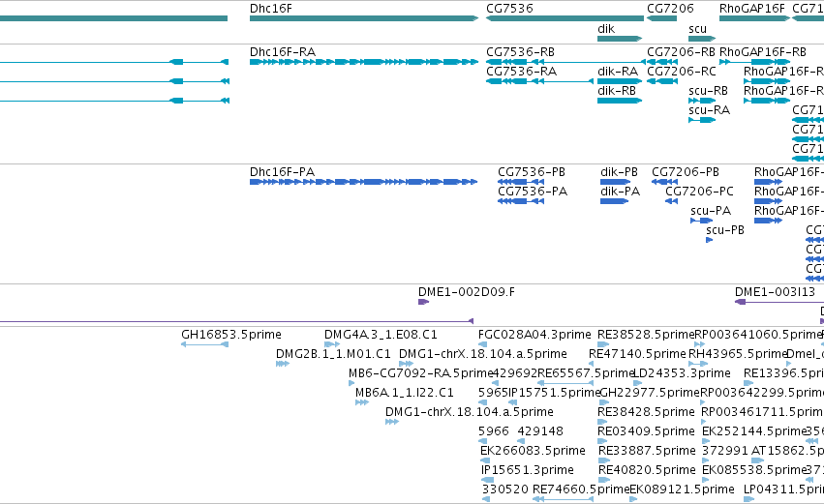Viewport: 824px width, 504px height.
Task: Click the Dhc16F gene bar
Action: click(x=364, y=18)
